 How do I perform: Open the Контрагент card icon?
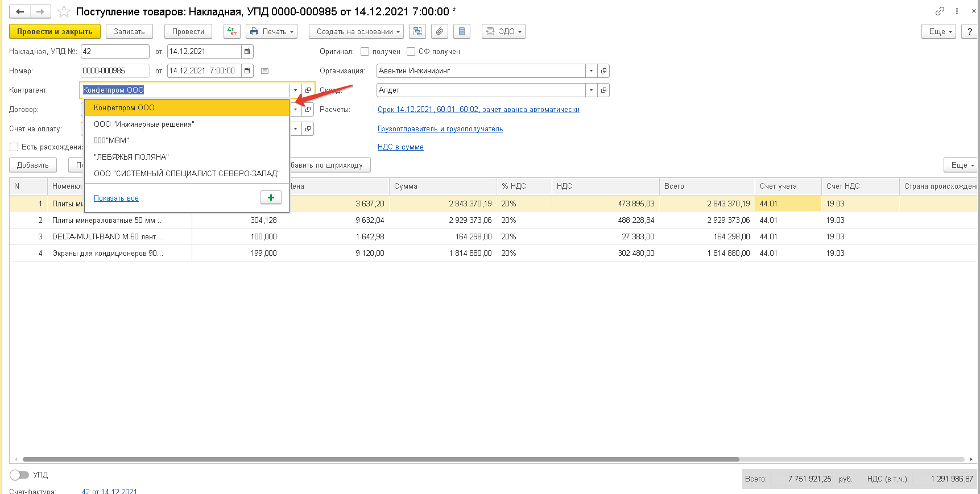[x=308, y=90]
